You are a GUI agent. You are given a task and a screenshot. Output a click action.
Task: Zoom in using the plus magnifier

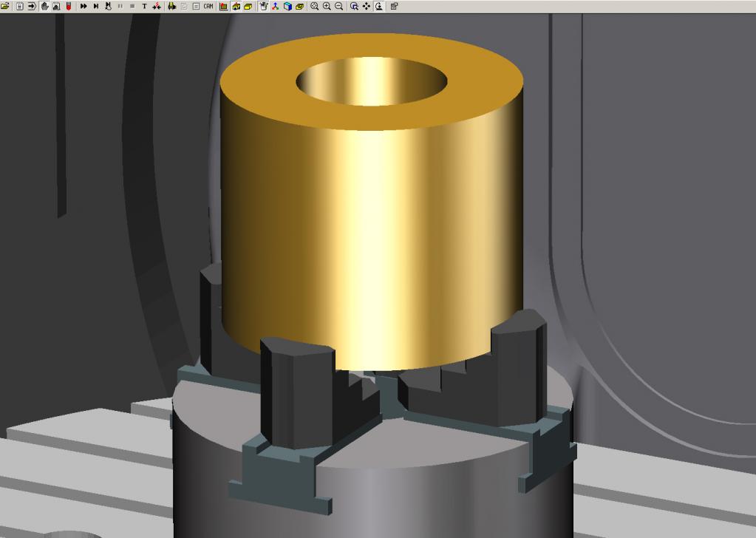pyautogui.click(x=327, y=6)
